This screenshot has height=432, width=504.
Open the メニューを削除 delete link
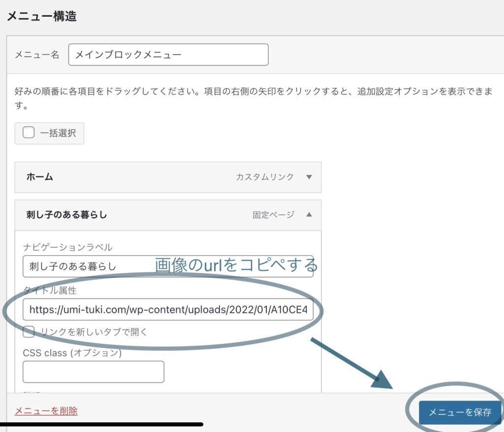click(46, 410)
